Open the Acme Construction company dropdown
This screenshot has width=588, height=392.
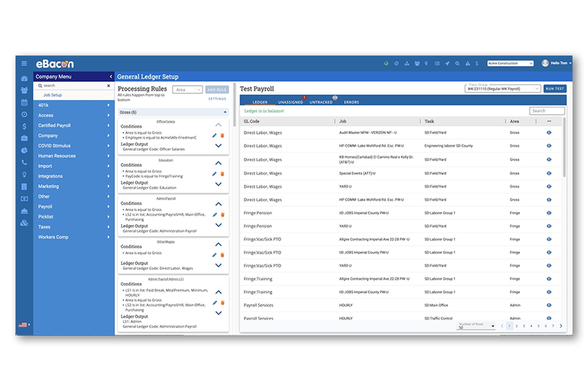pyautogui.click(x=510, y=64)
